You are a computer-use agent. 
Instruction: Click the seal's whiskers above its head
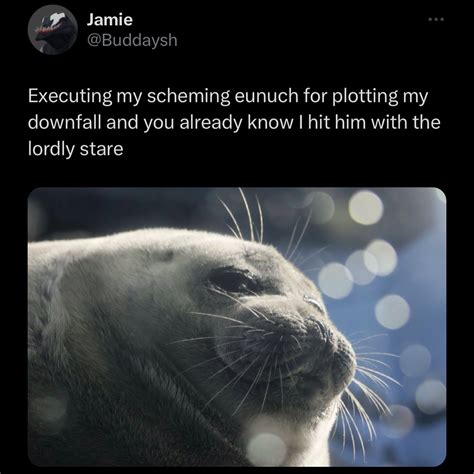[245, 215]
